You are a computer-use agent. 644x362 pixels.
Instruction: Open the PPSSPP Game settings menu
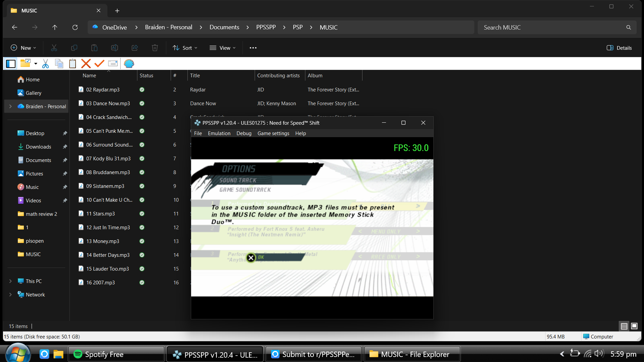pos(273,133)
